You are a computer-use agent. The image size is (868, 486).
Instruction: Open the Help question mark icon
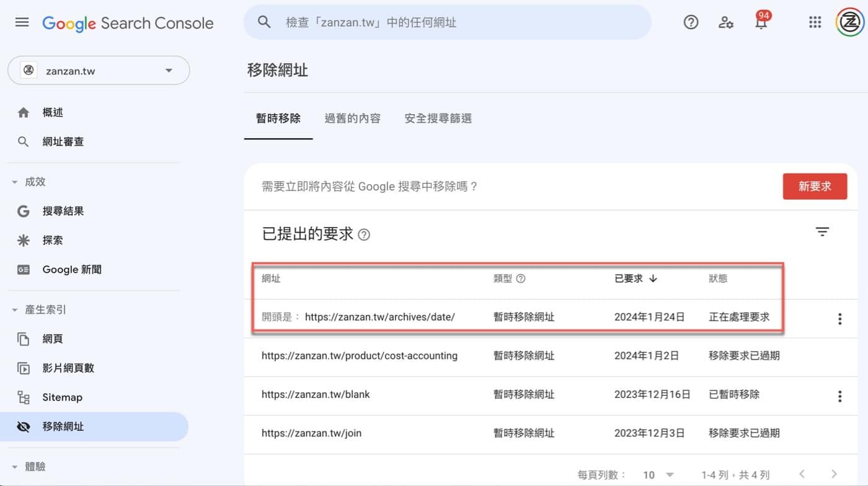click(x=691, y=22)
